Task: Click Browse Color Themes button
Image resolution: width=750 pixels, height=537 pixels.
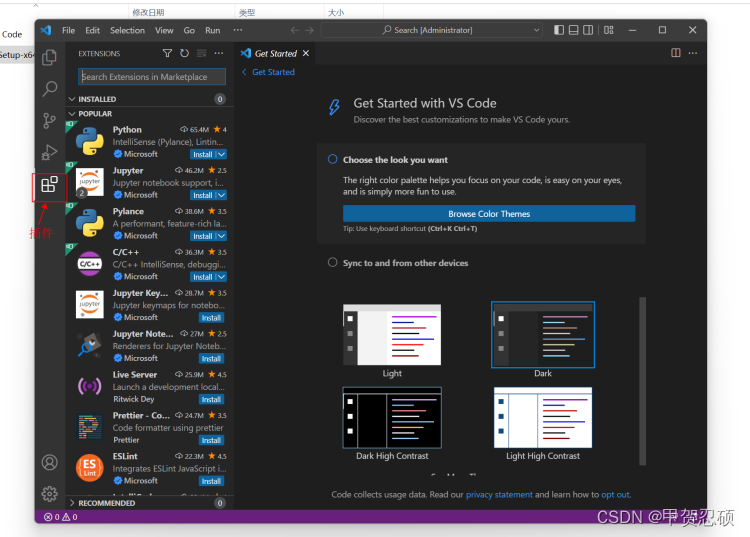Action: (489, 214)
